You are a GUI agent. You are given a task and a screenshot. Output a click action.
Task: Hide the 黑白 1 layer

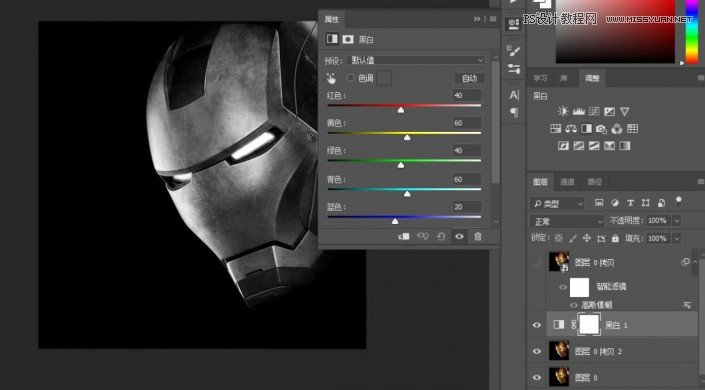(537, 325)
